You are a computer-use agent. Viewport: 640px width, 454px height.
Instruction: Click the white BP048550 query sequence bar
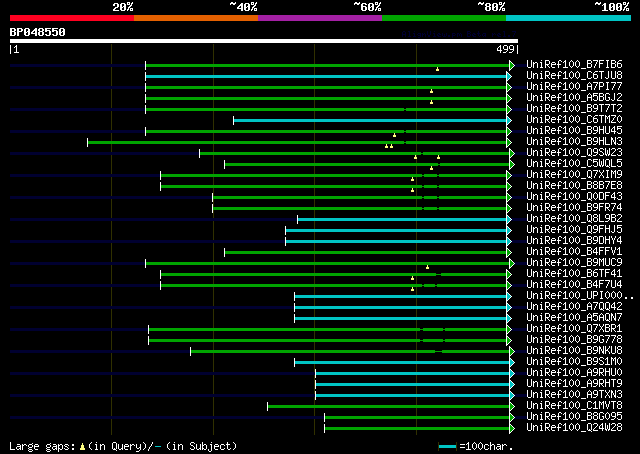click(x=264, y=41)
